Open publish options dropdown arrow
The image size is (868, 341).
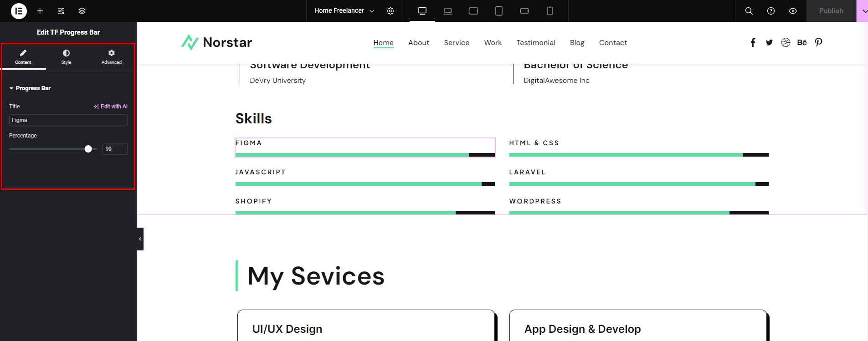(x=862, y=11)
